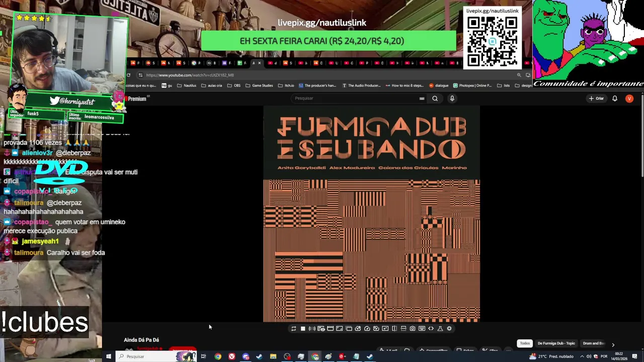
Task: Click the speedometer playback speed icon
Action: click(x=367, y=328)
